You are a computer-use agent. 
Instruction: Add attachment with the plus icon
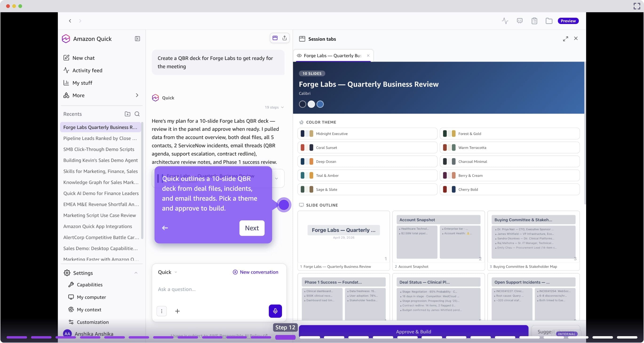(177, 311)
